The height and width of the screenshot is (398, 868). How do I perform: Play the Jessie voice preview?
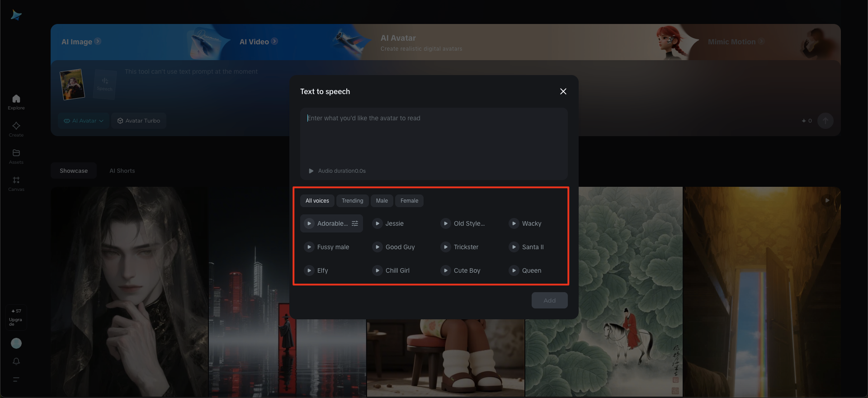(377, 223)
